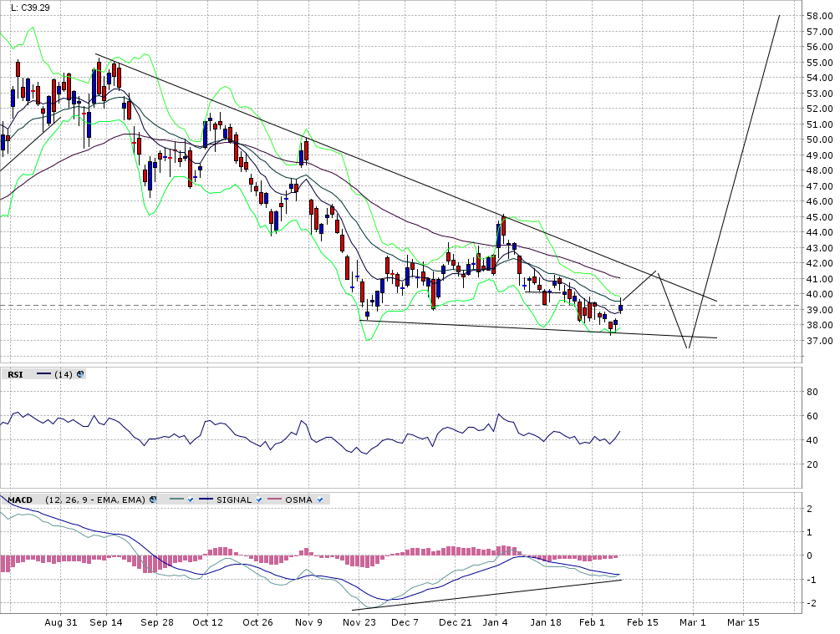The image size is (840, 634).
Task: Disable the OSMA histogram checkbox
Action: pyautogui.click(x=320, y=500)
